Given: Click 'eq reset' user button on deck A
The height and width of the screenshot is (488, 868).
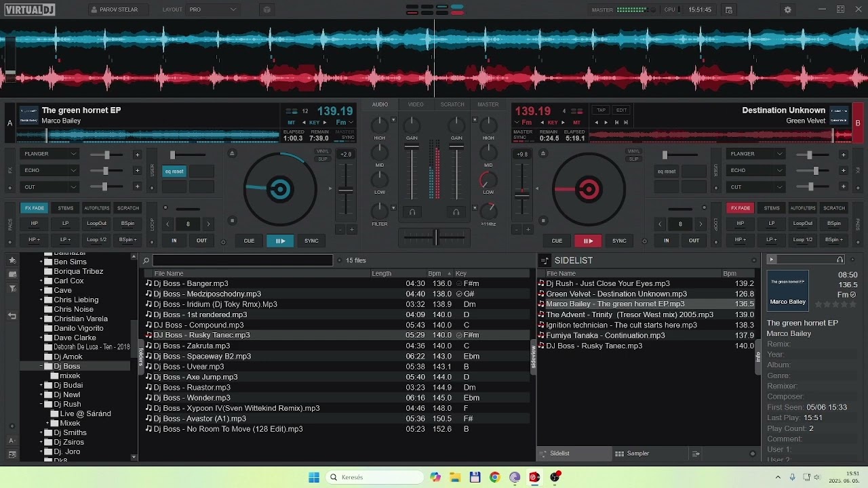Looking at the screenshot, I should pos(174,171).
